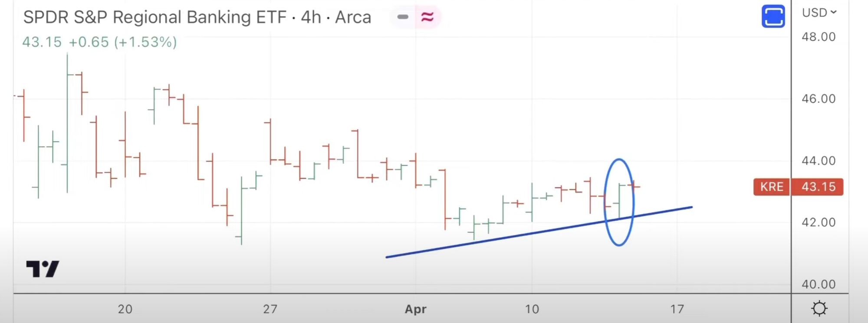Image resolution: width=868 pixels, height=323 pixels.
Task: Click the 17 date on time axis
Action: click(x=677, y=309)
